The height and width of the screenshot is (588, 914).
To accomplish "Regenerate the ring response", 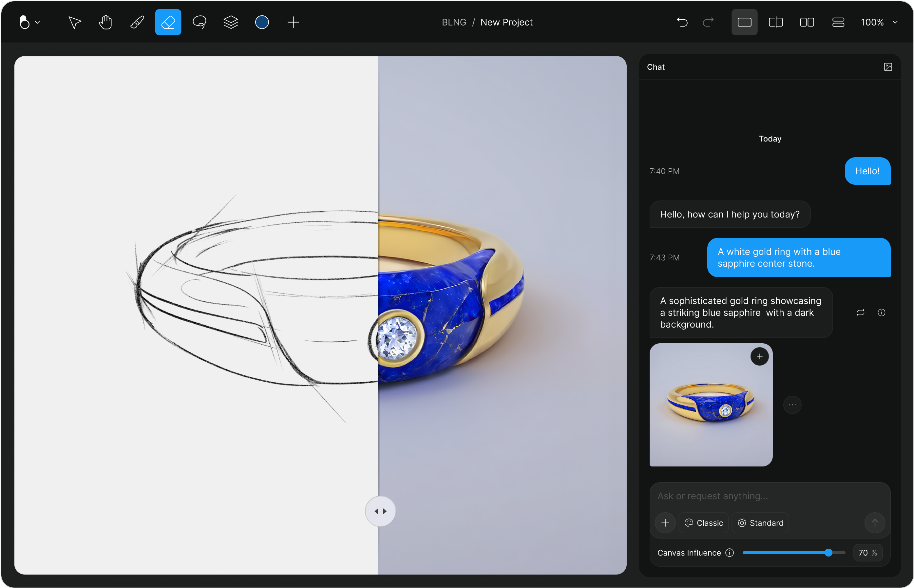I will point(860,312).
